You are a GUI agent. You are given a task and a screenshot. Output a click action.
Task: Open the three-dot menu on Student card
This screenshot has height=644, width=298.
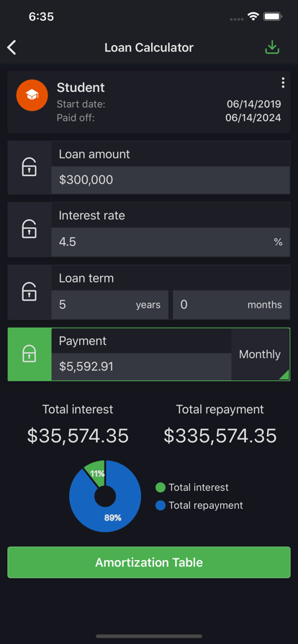pos(283,83)
